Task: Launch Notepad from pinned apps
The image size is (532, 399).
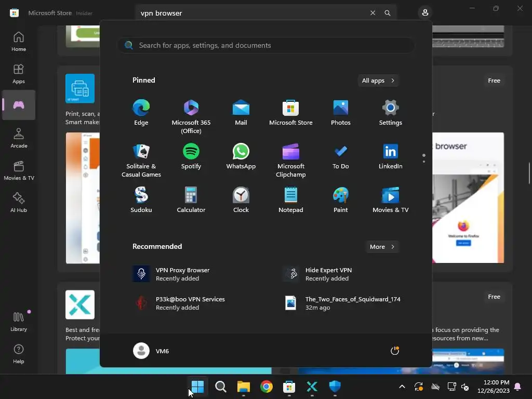Action: coord(291,200)
